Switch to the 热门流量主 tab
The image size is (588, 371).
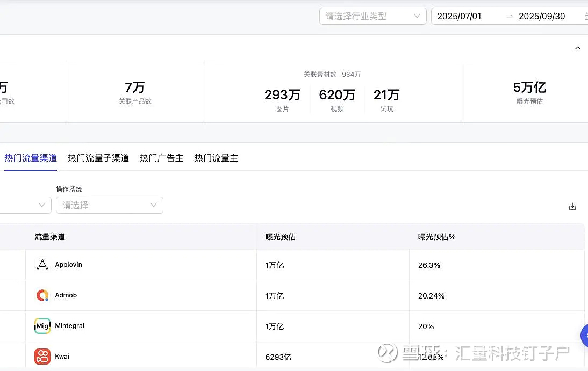(217, 158)
